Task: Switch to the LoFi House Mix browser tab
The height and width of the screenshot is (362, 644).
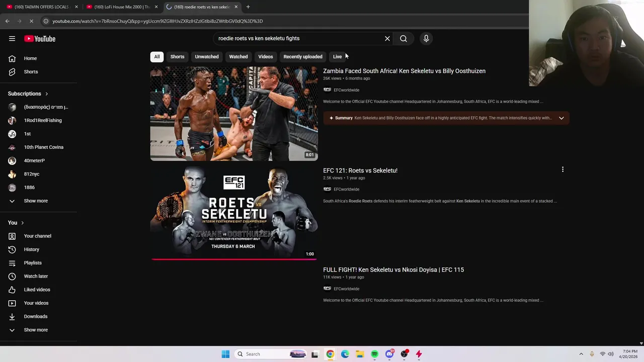Action: [123, 7]
